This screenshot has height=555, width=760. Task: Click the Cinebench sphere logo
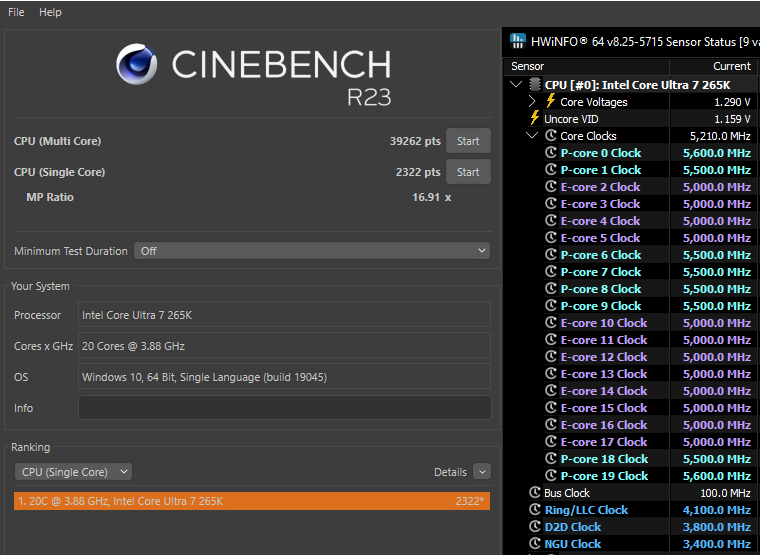pyautogui.click(x=136, y=64)
